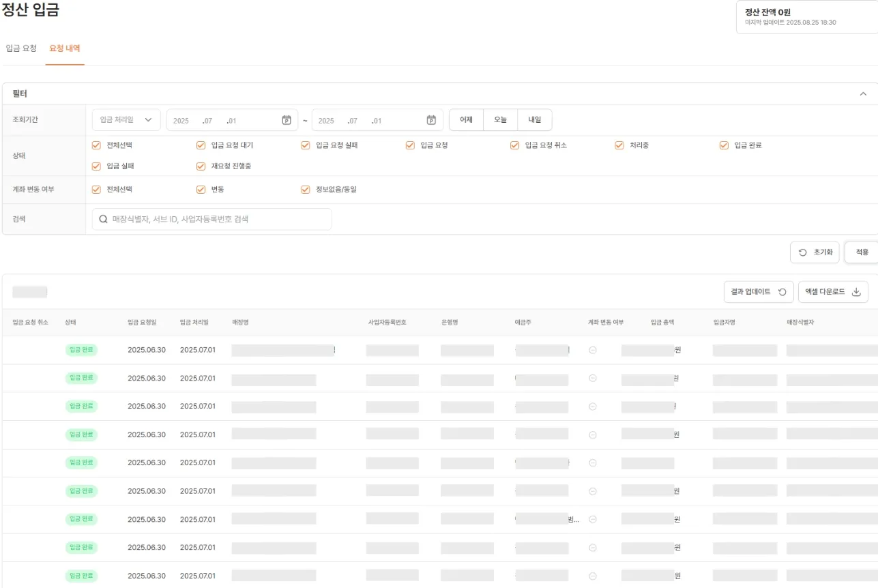Click the refresh icon in 결과 업데이트
Viewport: 878px width, 588px height.
pos(782,292)
